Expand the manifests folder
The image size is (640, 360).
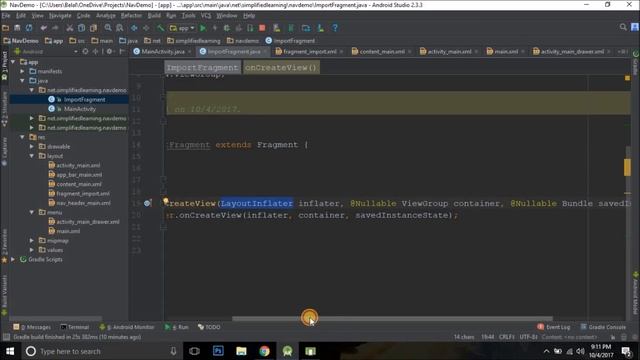coord(23,71)
